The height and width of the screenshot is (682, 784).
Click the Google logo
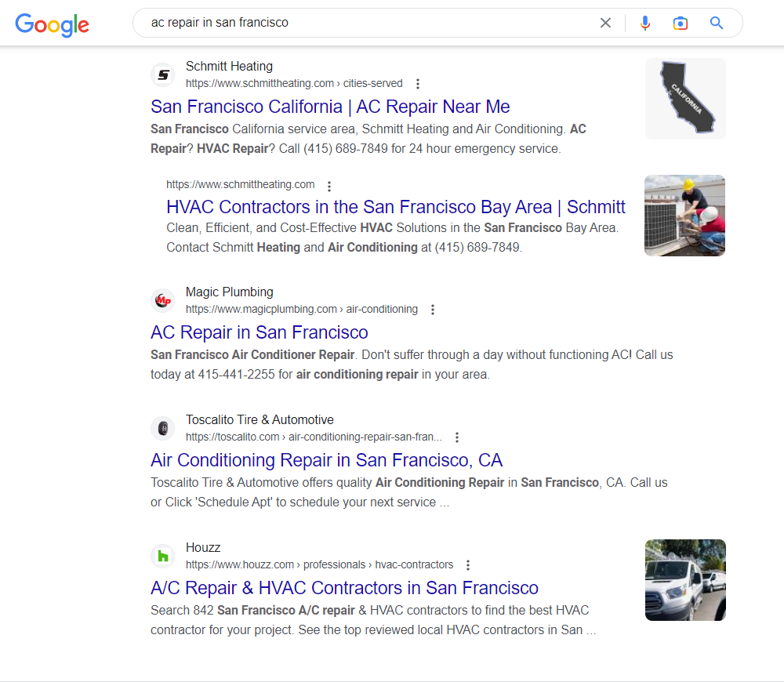coord(52,24)
